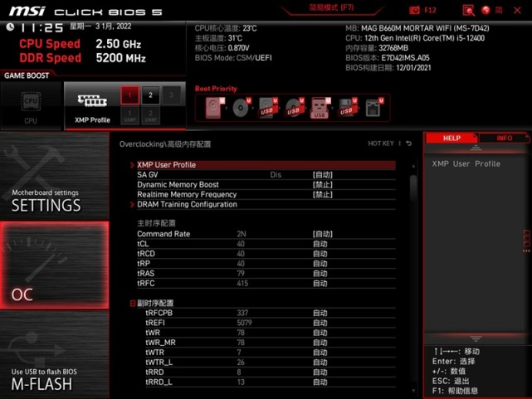Click the tRFCPB 自动 value field
The image size is (532, 399).
coord(320,313)
